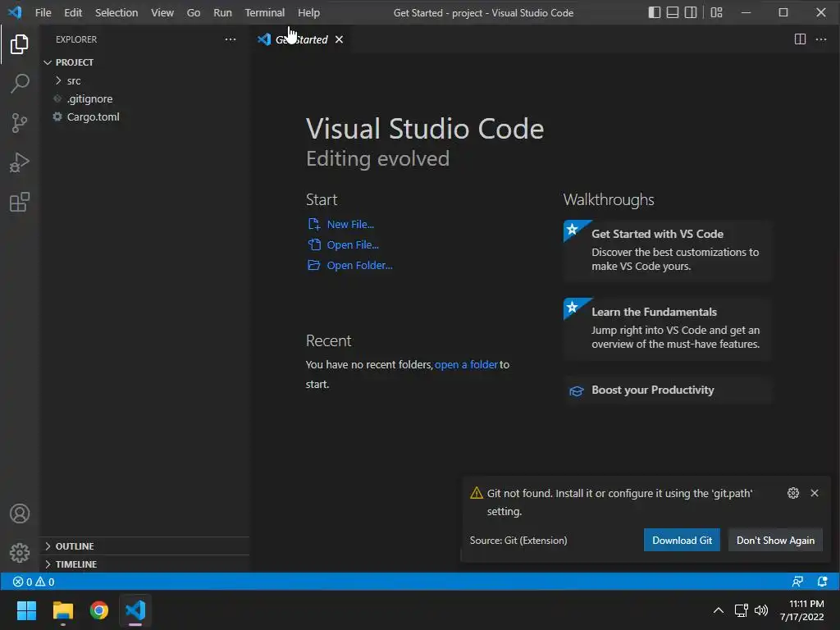Image resolution: width=840 pixels, height=630 pixels.
Task: Click the Download Git button
Action: (682, 540)
